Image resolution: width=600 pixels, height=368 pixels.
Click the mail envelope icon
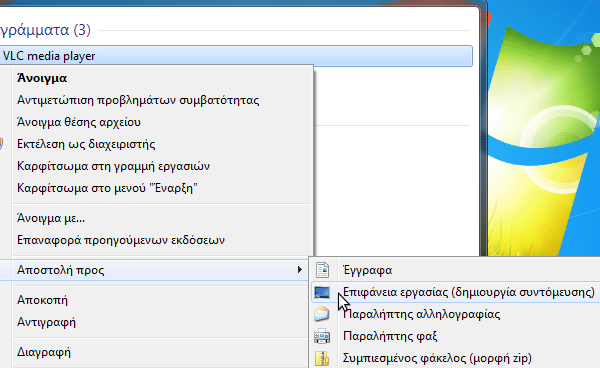tap(322, 314)
